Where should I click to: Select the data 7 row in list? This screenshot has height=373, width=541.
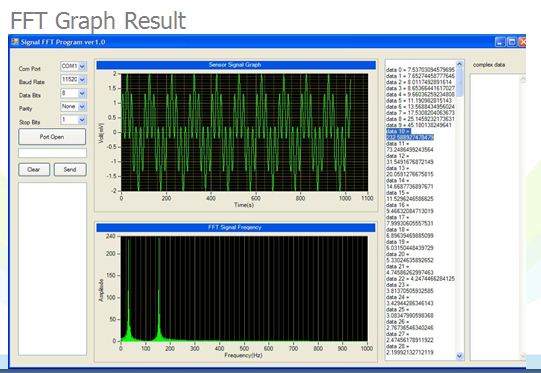420,113
